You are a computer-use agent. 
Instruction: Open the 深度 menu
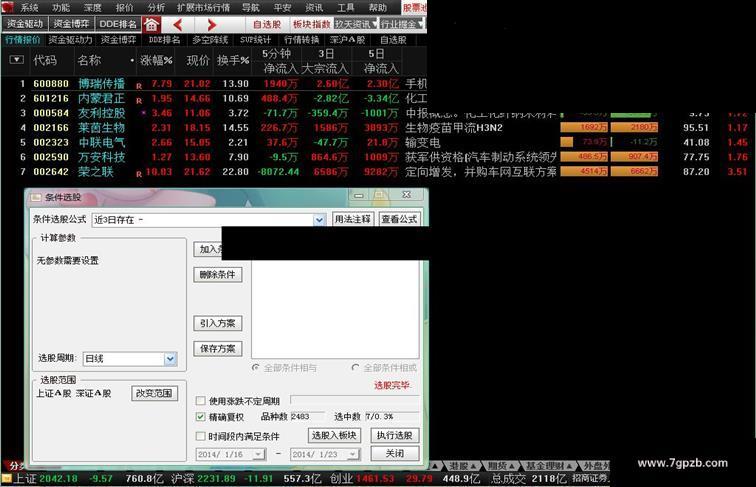point(93,8)
